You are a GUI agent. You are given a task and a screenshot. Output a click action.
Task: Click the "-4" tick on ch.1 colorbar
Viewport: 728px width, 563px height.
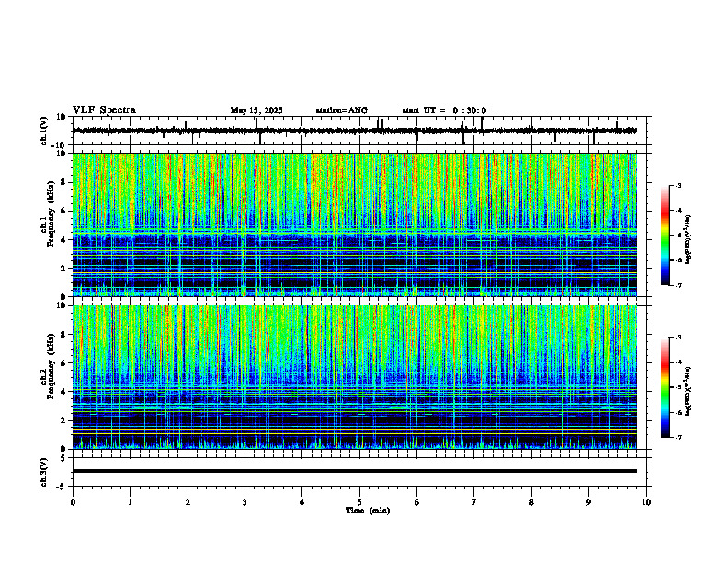(x=677, y=211)
